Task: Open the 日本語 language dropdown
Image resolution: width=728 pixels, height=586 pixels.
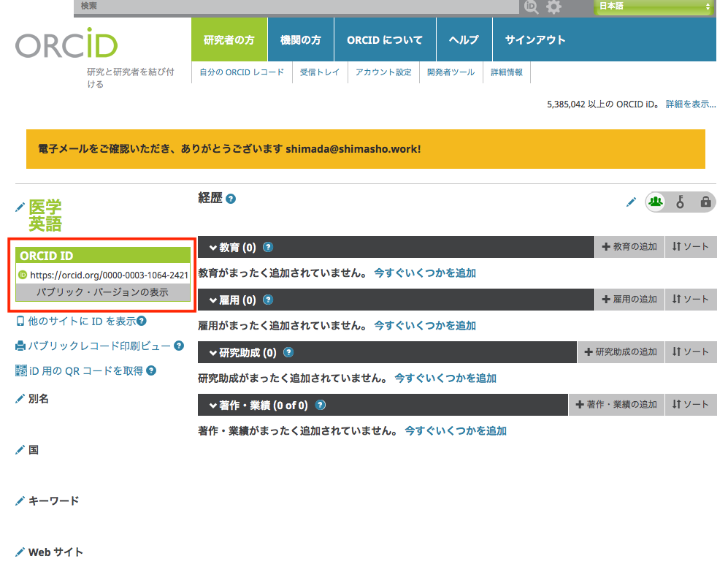Action: 654,7
